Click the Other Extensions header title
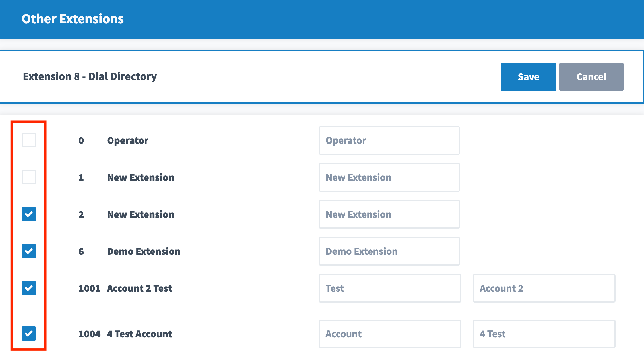The width and height of the screenshot is (644, 356). [73, 19]
